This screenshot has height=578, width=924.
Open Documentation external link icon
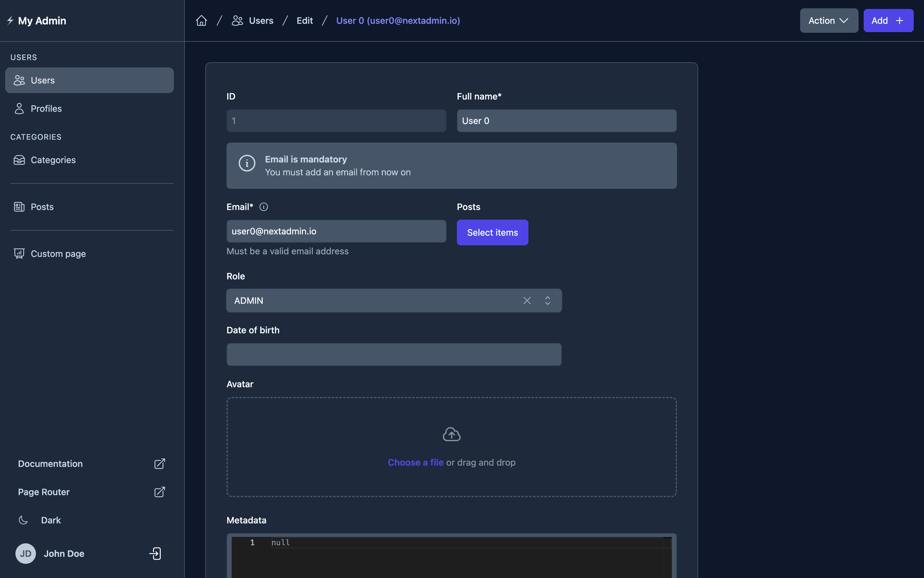click(x=159, y=464)
